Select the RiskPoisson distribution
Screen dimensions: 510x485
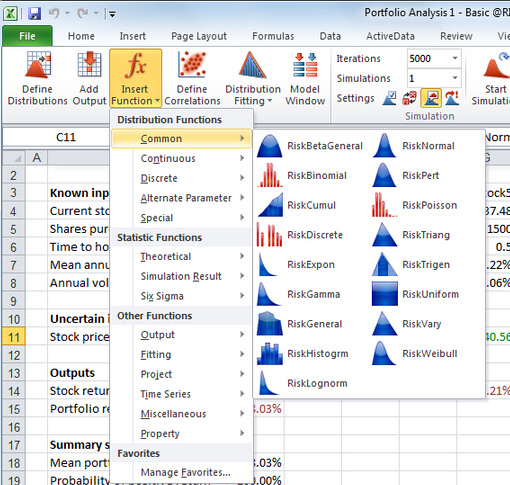tap(415, 205)
